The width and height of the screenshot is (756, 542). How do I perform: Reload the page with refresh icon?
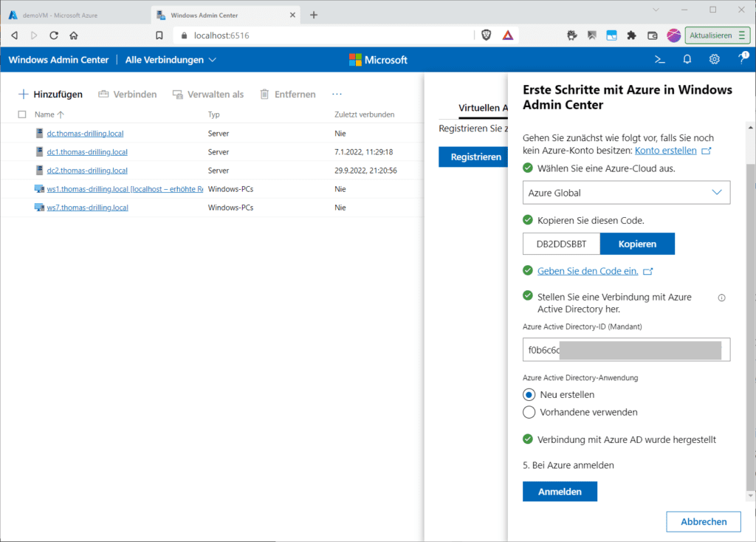pyautogui.click(x=54, y=35)
